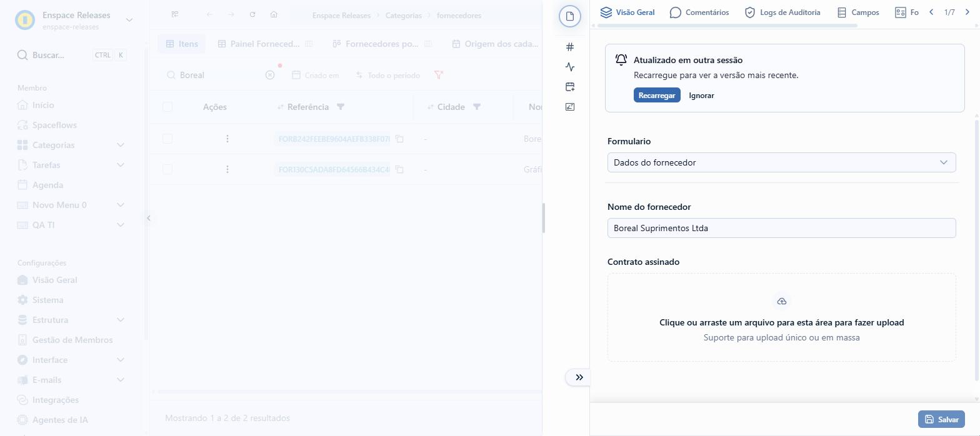The height and width of the screenshot is (436, 980).
Task: Click the tree layout icon in the top bar
Action: coord(176,14)
